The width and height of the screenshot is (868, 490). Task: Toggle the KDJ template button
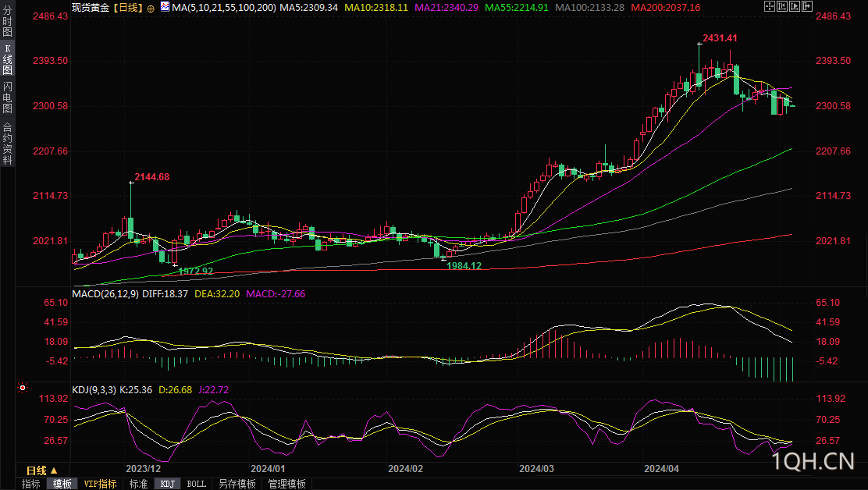tap(167, 484)
